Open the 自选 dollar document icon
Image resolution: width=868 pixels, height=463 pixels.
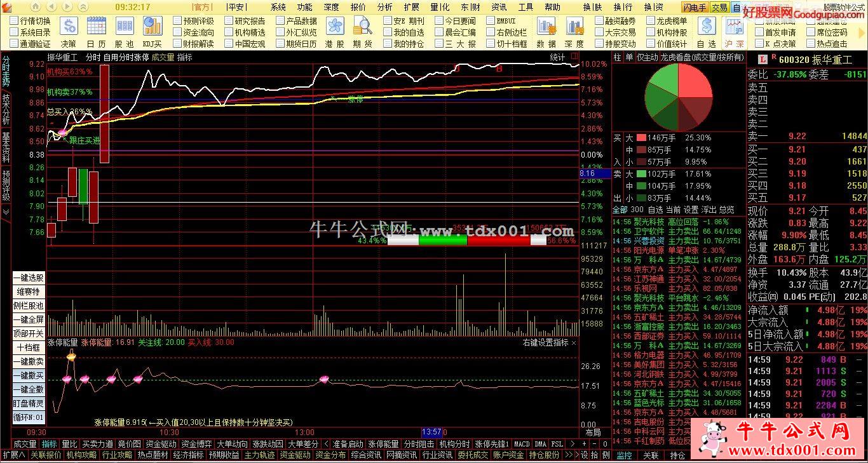[707, 26]
